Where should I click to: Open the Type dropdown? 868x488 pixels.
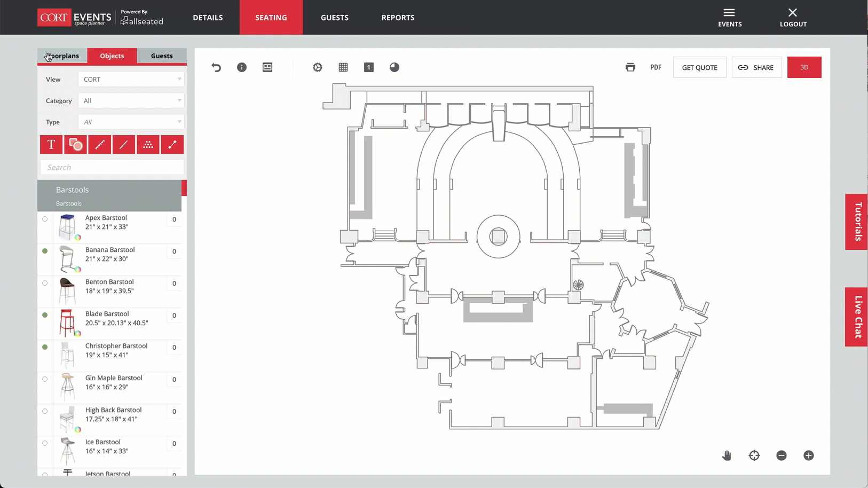(131, 122)
